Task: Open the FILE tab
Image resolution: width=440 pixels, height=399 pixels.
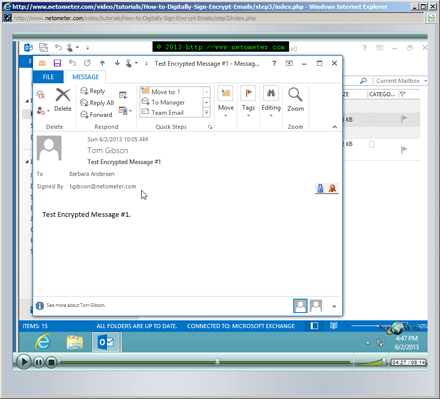Action: click(48, 77)
